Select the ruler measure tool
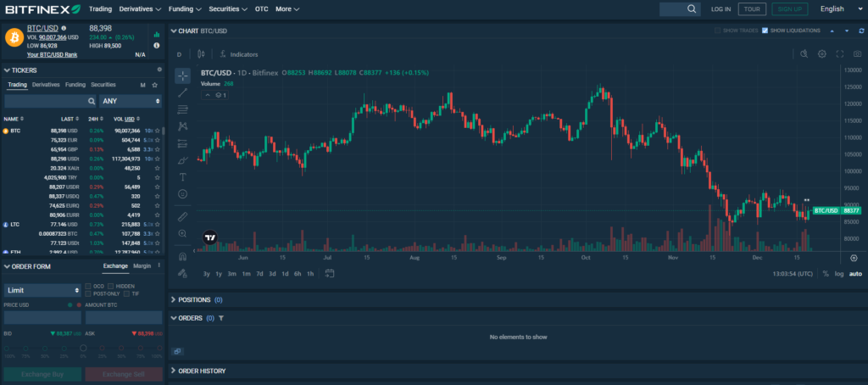The image size is (868, 385). click(183, 216)
